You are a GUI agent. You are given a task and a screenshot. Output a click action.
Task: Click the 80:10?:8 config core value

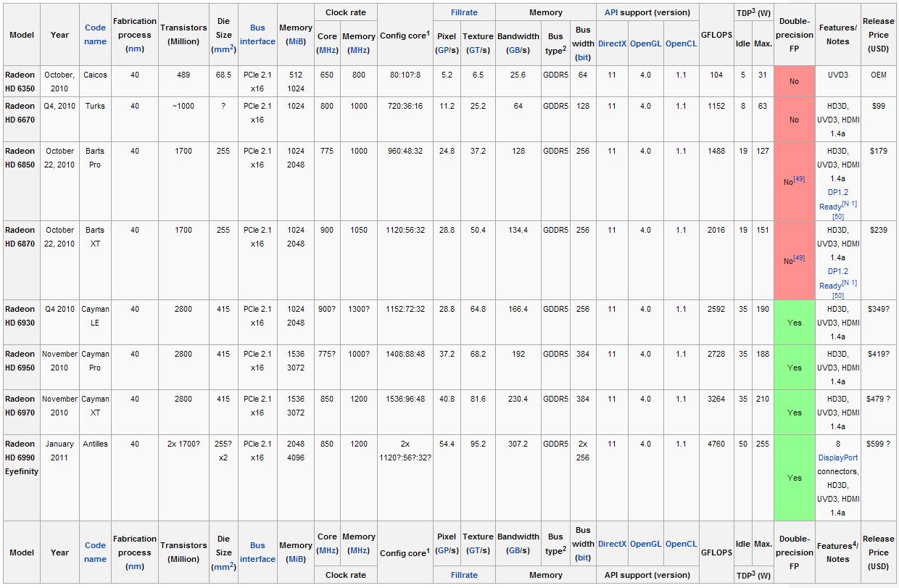(405, 75)
